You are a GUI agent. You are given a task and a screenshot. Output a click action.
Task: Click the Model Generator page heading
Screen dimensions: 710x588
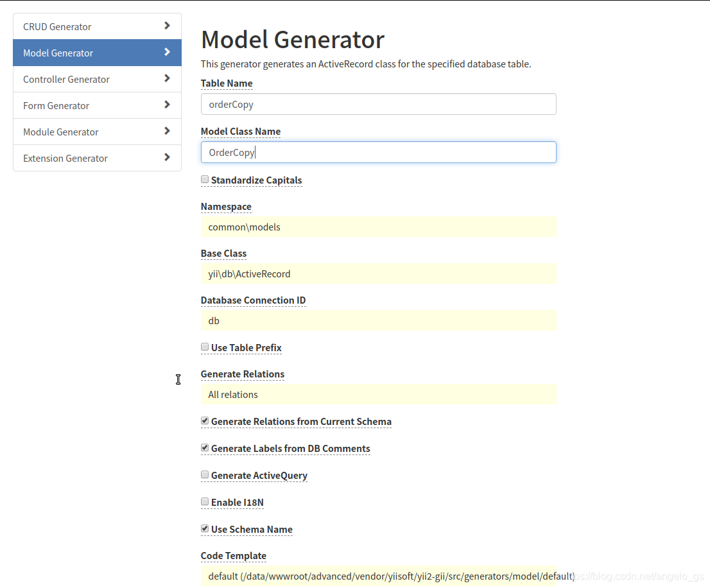coord(293,39)
